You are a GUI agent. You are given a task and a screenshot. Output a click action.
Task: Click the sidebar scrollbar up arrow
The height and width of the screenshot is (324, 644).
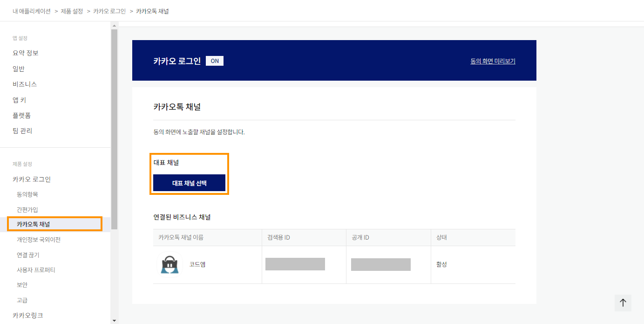114,25
